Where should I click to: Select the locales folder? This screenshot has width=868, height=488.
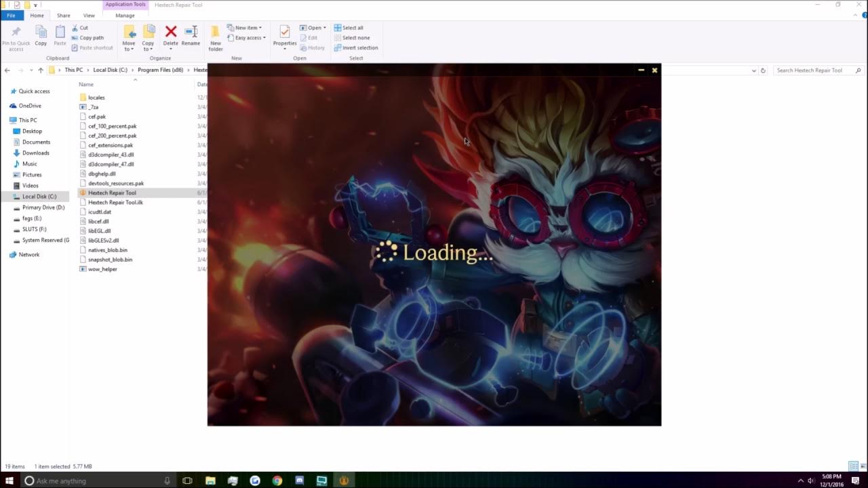tap(96, 98)
